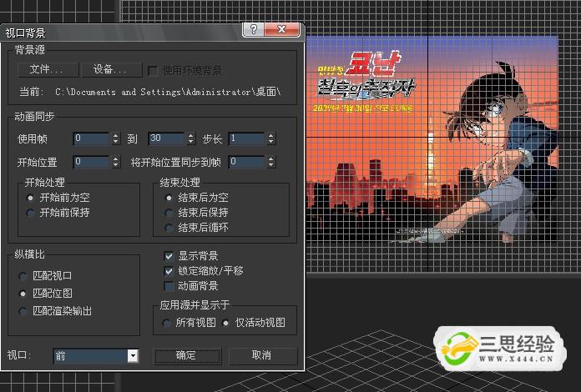Close the 视口背景 dialog
Screen dimensions: 581x392
pyautogui.click(x=282, y=29)
